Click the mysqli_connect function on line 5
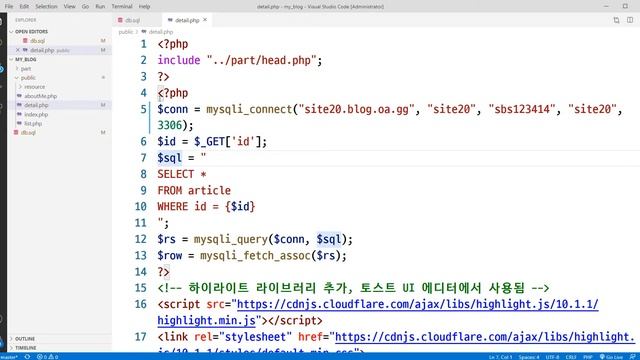This screenshot has width=640, height=360. 249,109
